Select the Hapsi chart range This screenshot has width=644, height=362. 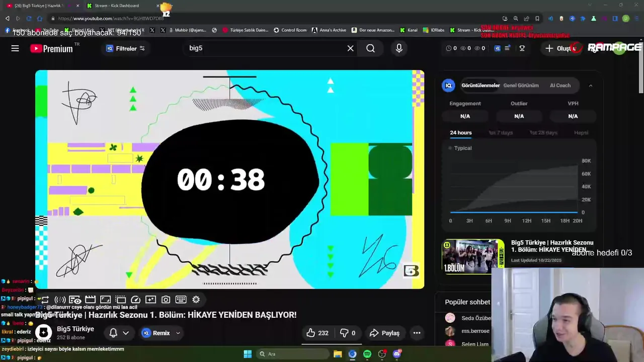(x=581, y=133)
